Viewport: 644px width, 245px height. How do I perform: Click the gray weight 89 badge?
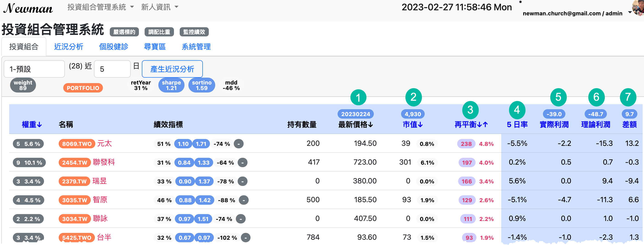coord(23,85)
